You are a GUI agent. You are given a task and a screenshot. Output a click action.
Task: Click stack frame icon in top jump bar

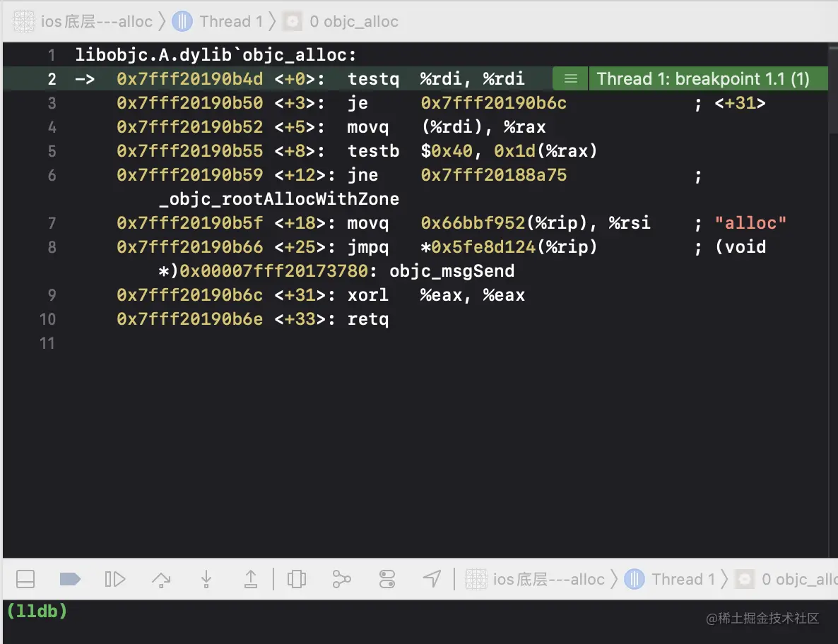pyautogui.click(x=293, y=21)
